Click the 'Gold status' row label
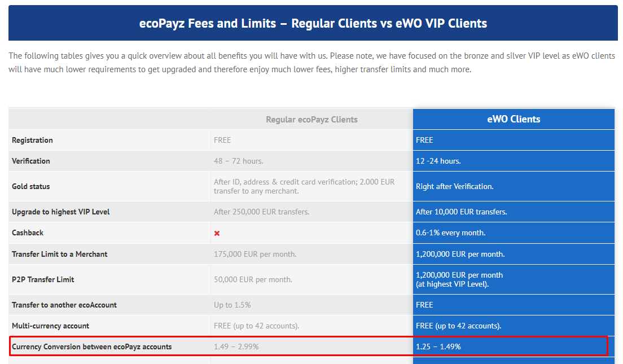 click(31, 186)
